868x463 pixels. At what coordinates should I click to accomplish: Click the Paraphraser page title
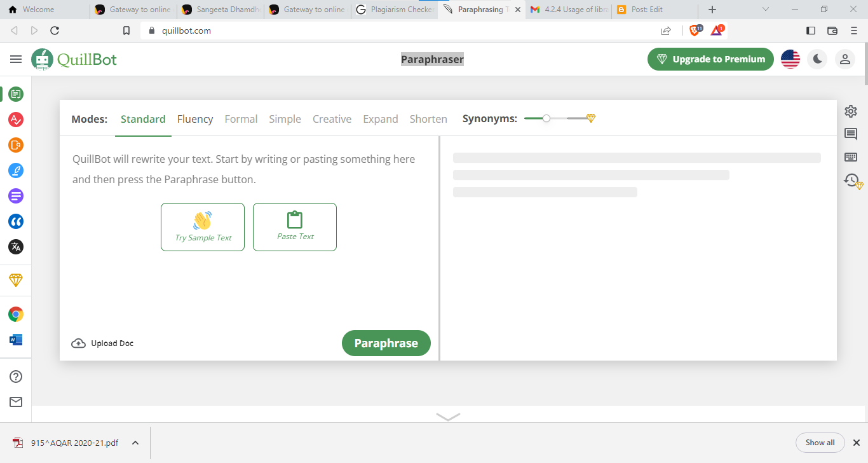pyautogui.click(x=432, y=59)
